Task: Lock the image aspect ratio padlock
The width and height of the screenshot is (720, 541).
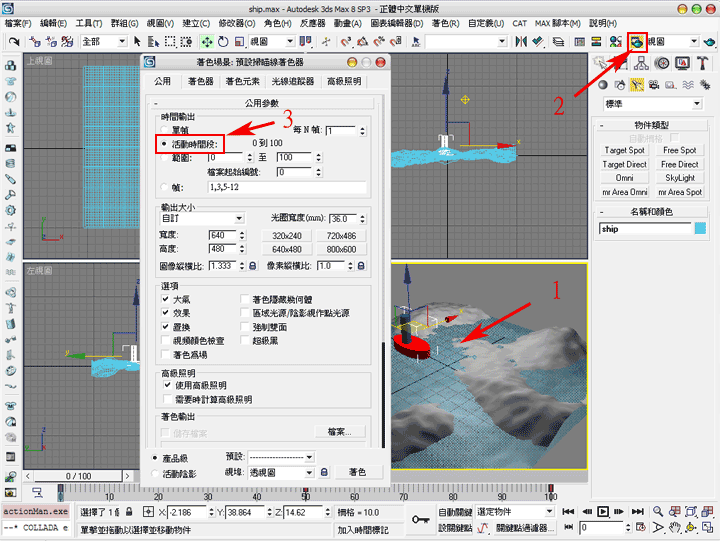Action: (252, 265)
